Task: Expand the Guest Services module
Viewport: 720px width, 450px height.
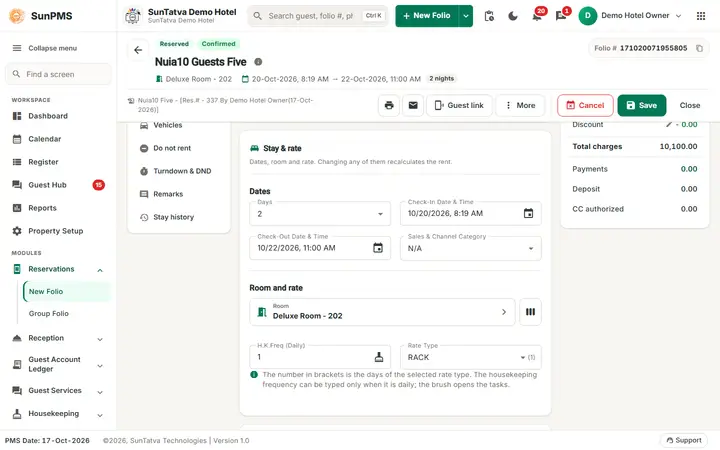Action: [100, 392]
